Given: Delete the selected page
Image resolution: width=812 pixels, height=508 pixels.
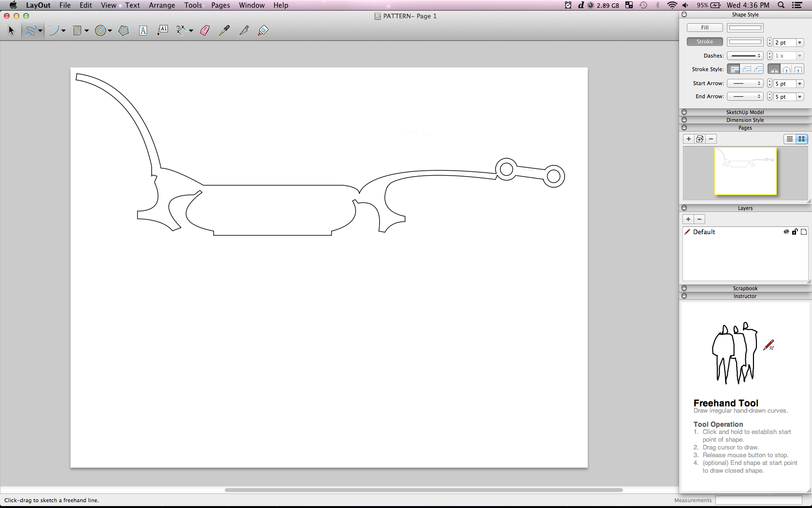Looking at the screenshot, I should [711, 139].
